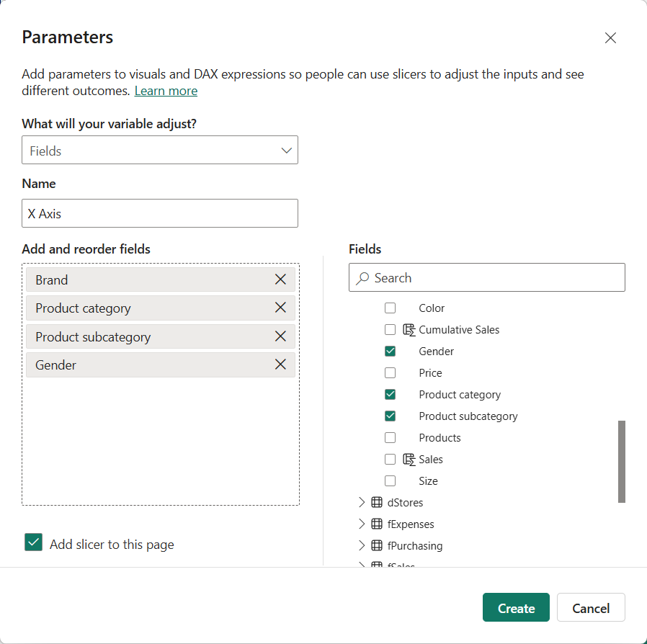The height and width of the screenshot is (644, 647).
Task: Expand the dStores table
Action: [x=362, y=503]
